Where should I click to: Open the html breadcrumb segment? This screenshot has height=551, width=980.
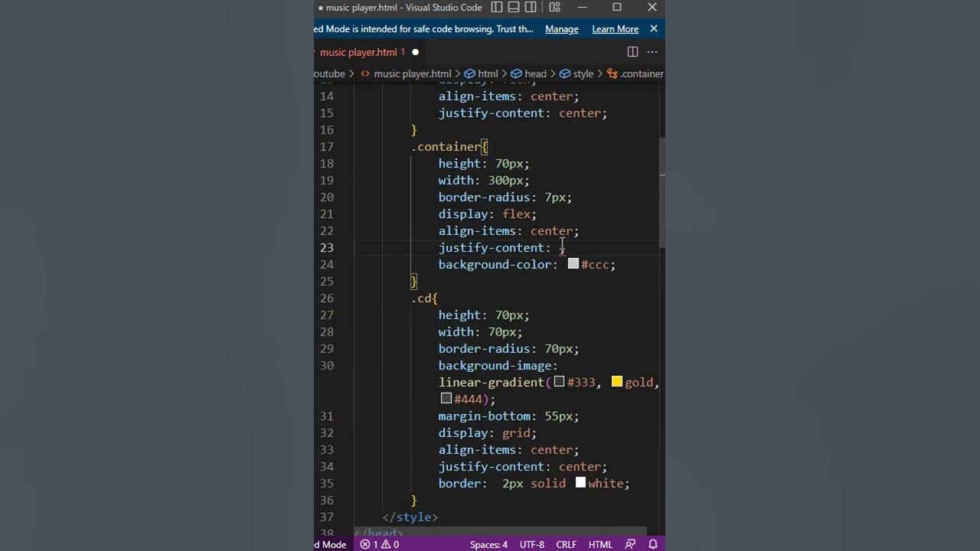pyautogui.click(x=482, y=73)
